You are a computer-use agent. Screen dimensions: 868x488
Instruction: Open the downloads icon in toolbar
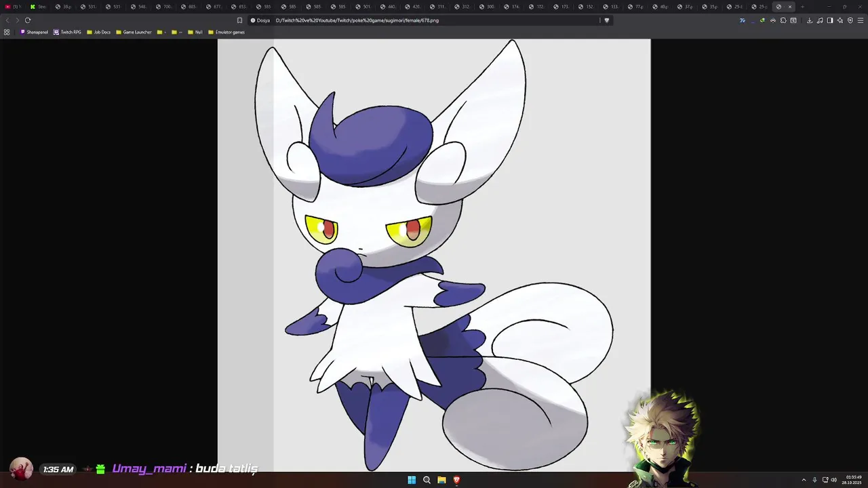(810, 20)
